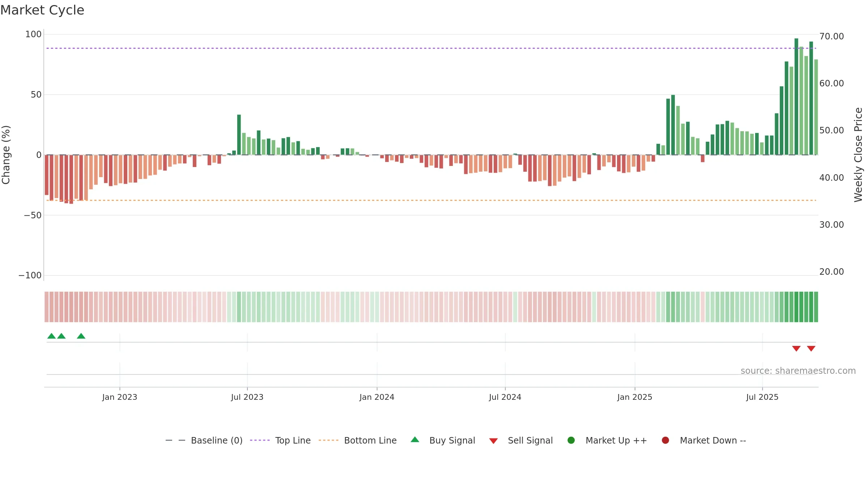
Task: Click the Market Up ++ green circle icon
Action: [571, 440]
